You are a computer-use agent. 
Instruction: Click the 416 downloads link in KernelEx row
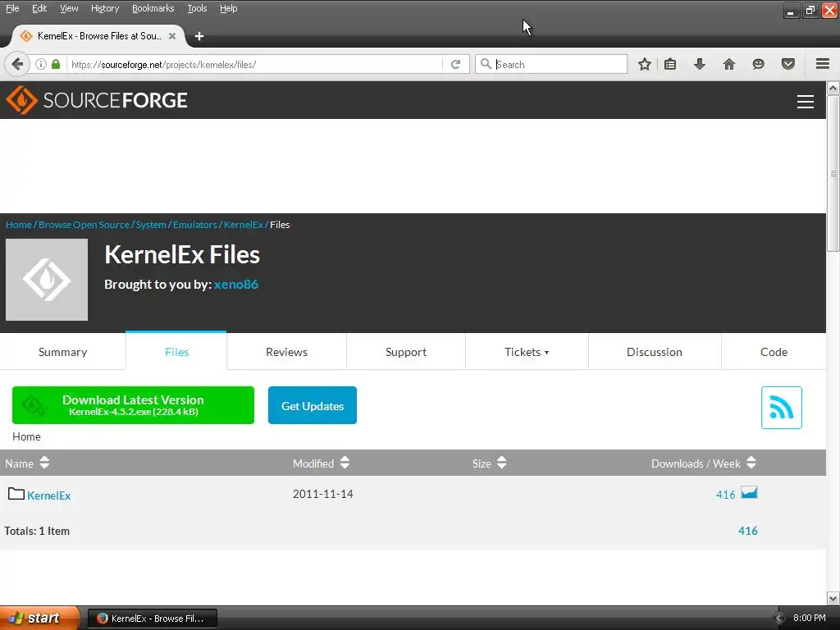[x=726, y=495]
